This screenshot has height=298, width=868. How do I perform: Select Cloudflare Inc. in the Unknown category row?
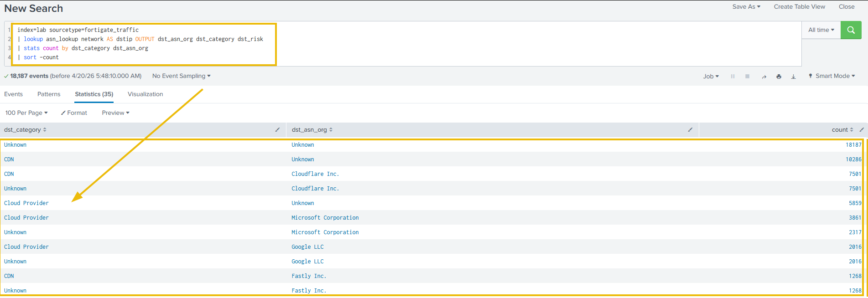coord(315,189)
